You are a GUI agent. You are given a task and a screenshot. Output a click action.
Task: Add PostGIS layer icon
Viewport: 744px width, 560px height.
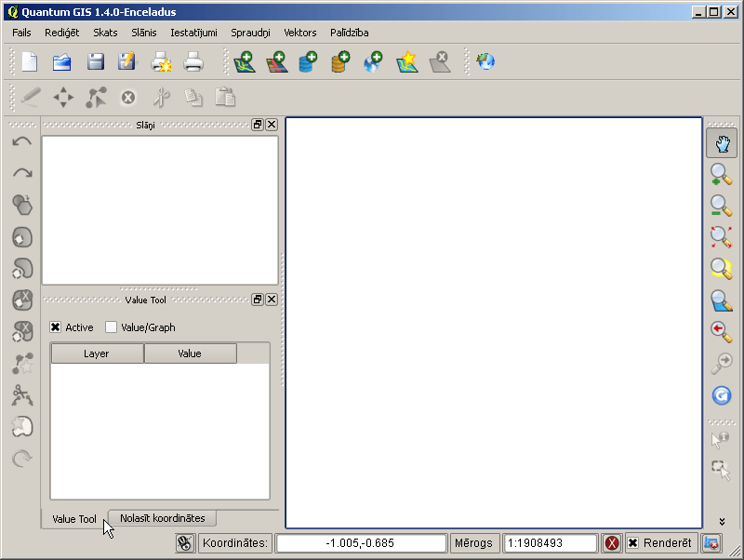click(x=309, y=61)
